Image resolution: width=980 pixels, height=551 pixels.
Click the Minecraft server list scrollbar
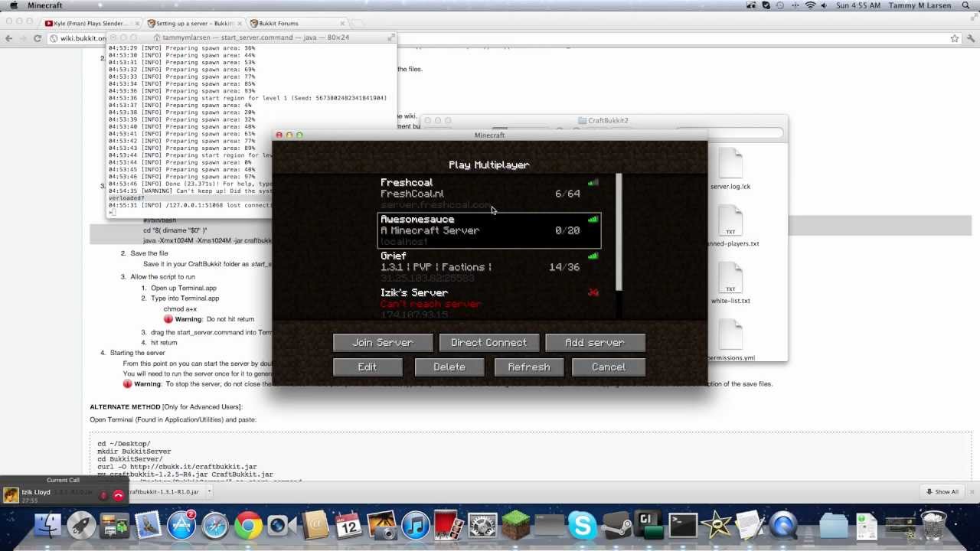pyautogui.click(x=619, y=232)
